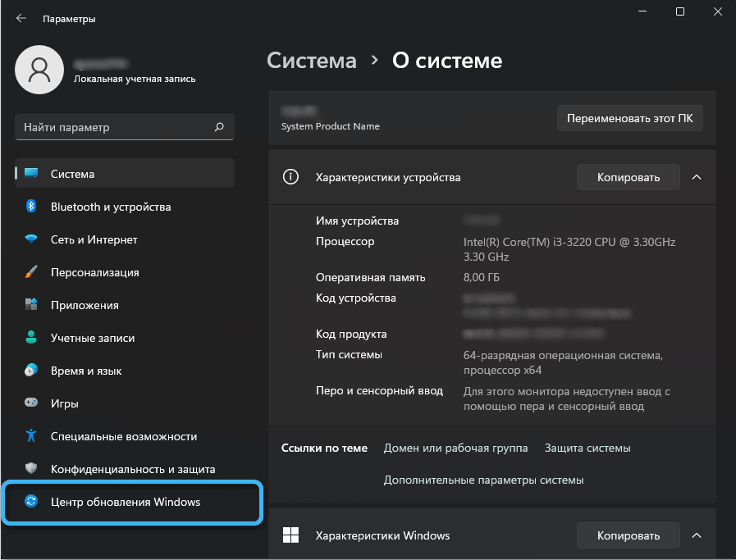
Task: Click the Найти параметр search field
Action: coord(115,127)
